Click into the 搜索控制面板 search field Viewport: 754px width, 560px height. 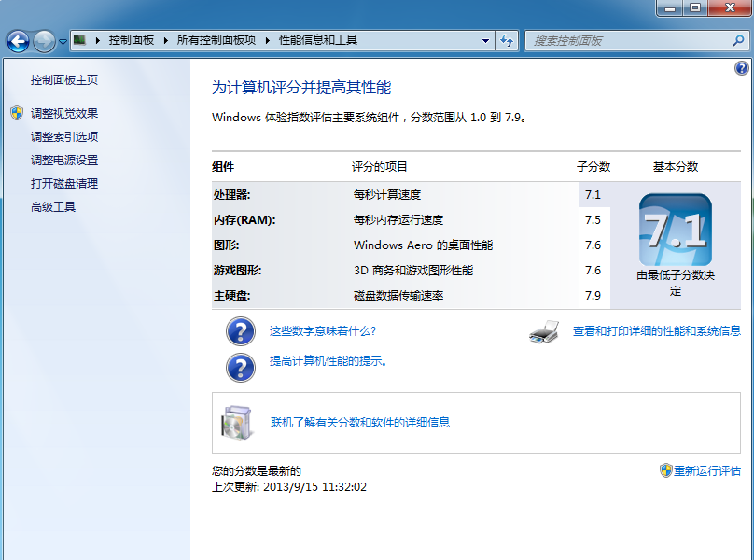[x=625, y=41]
